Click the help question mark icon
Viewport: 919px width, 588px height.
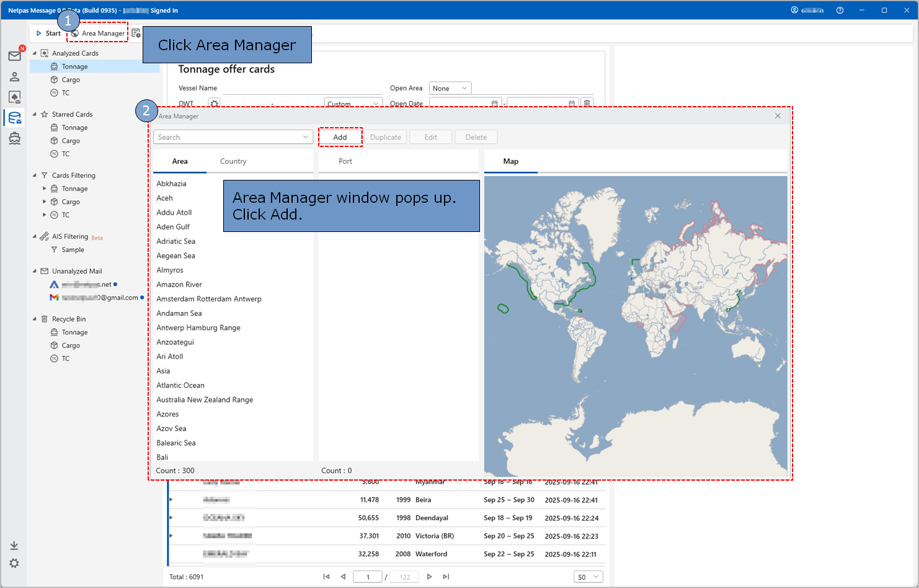pyautogui.click(x=840, y=11)
